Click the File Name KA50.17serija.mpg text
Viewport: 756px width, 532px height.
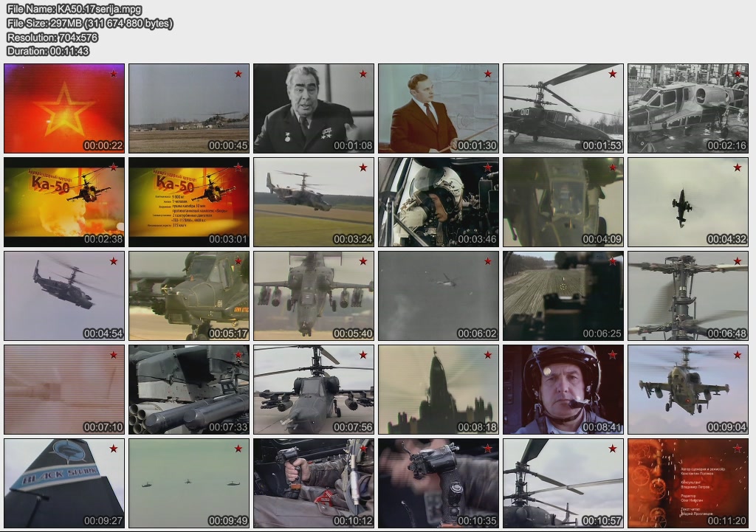click(74, 10)
